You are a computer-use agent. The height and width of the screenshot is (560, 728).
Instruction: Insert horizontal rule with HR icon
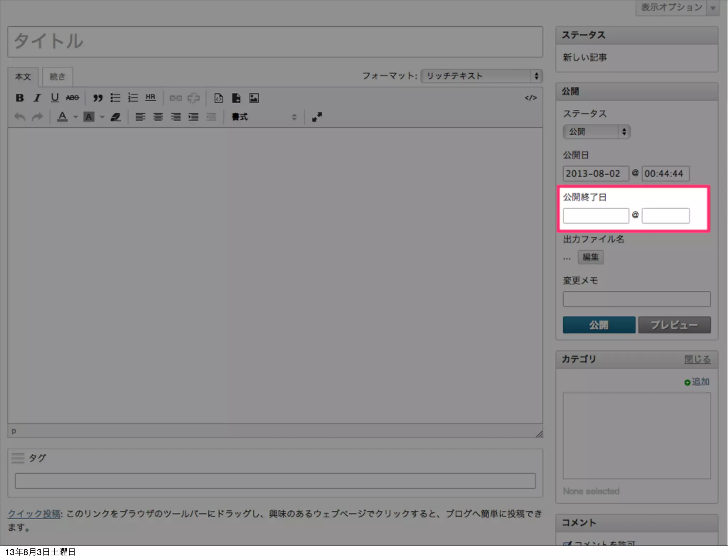pos(150,97)
